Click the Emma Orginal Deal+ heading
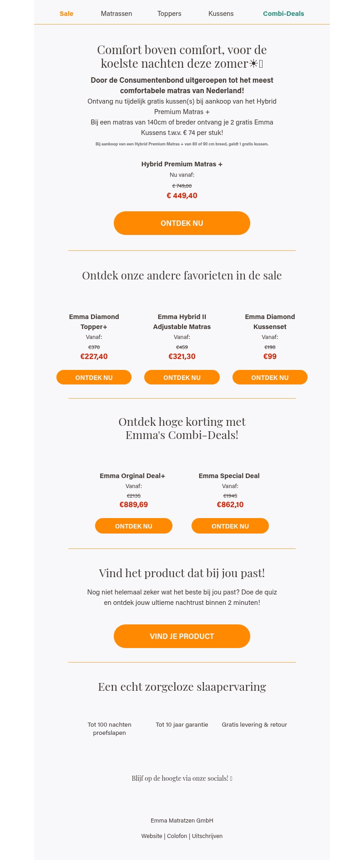364x868 pixels. (x=132, y=476)
